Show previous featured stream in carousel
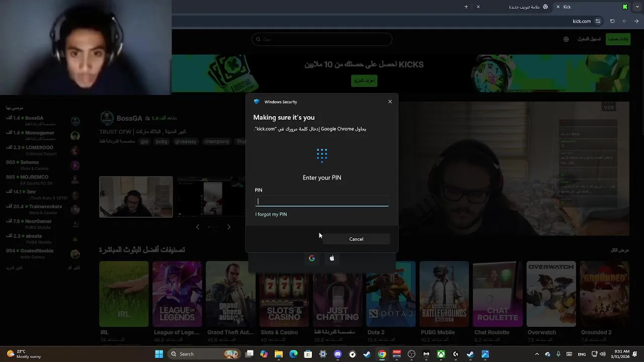Viewport: 644px width, 362px height. (197, 227)
